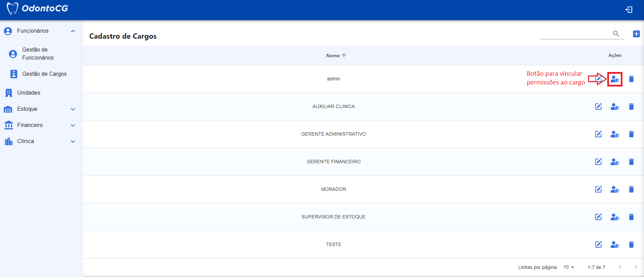Delete the GERENTE ADMINISTRATIVO cargo
The height and width of the screenshot is (277, 644).
coord(631,134)
